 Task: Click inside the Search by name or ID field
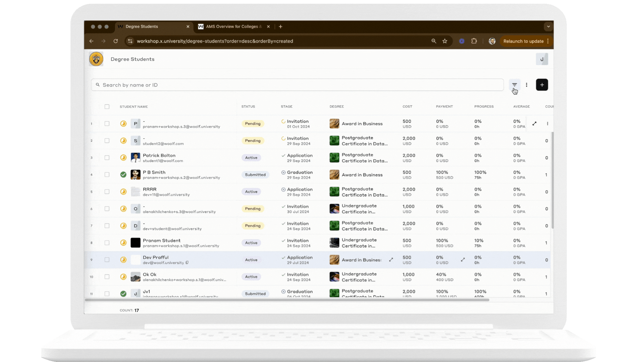pos(235,85)
